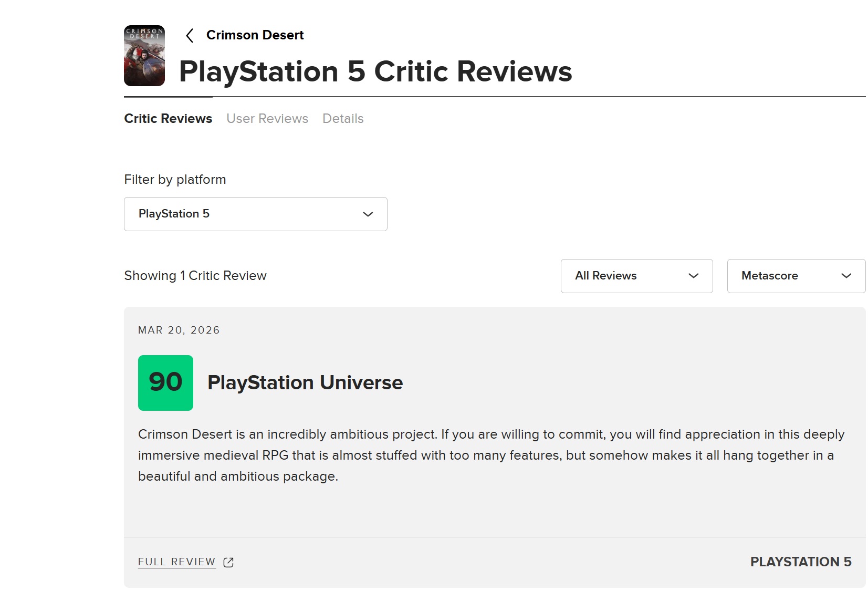Click the PLAYSTATION 5 label in review footer
868x591 pixels.
(x=800, y=562)
